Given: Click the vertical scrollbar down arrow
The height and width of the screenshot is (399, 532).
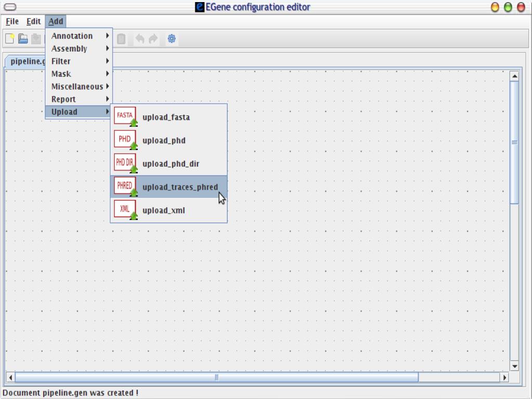Looking at the screenshot, I should 515,366.
